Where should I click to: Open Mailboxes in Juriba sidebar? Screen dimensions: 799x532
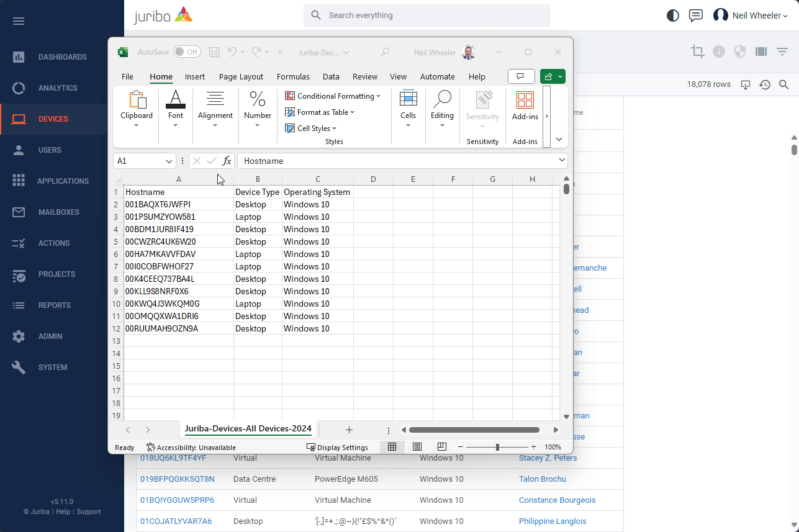point(62,212)
